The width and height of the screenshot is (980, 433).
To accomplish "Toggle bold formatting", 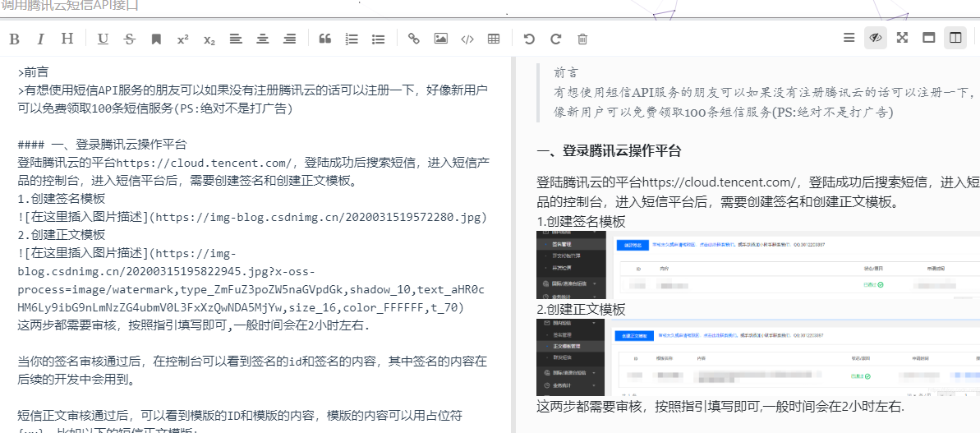I will pyautogui.click(x=14, y=39).
